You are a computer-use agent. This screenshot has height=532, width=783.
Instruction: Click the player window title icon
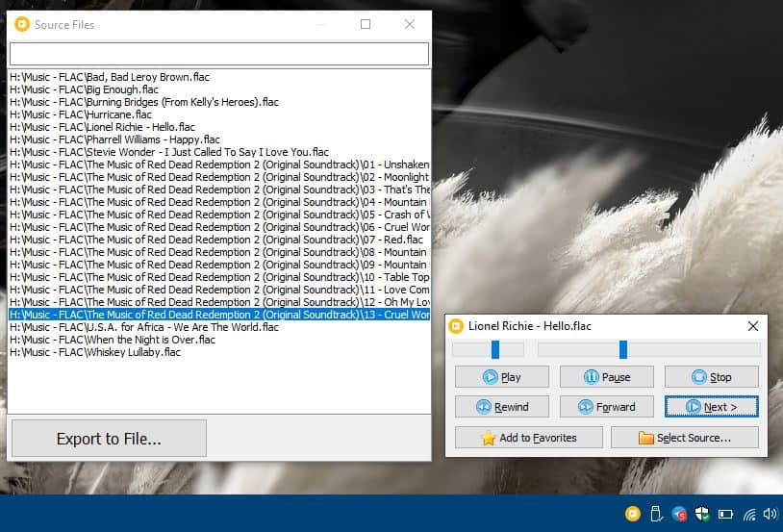click(456, 326)
